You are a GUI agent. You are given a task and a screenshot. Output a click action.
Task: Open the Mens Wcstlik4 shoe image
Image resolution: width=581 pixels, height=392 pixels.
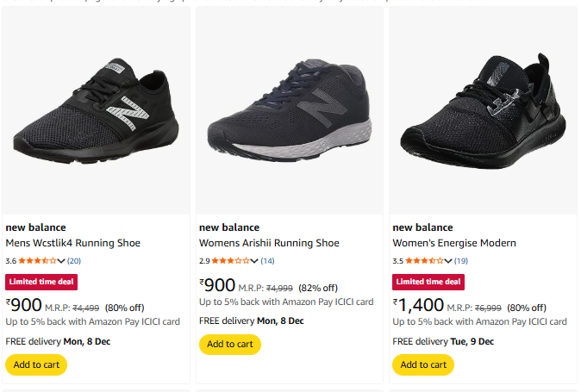pos(97,111)
